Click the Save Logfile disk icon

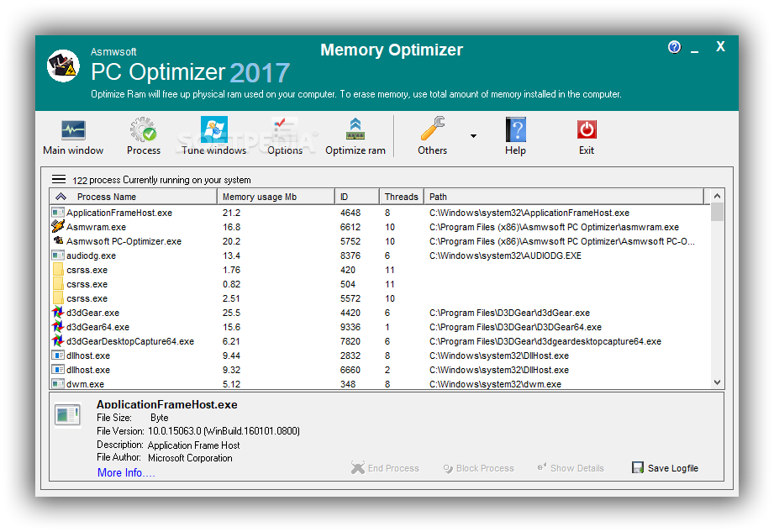(638, 467)
